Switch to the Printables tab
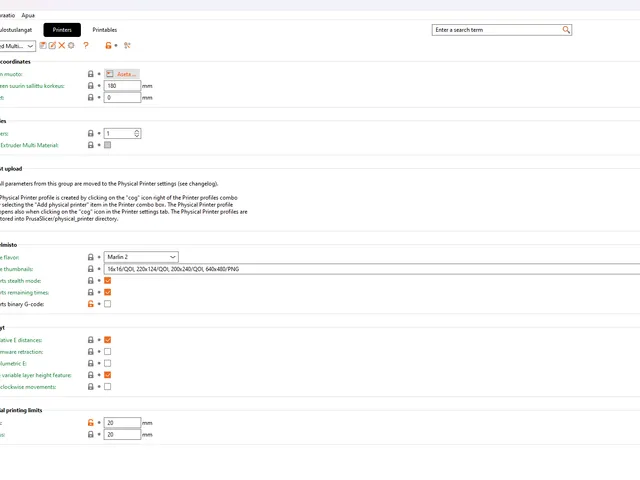The height and width of the screenshot is (480, 640). coord(104,30)
